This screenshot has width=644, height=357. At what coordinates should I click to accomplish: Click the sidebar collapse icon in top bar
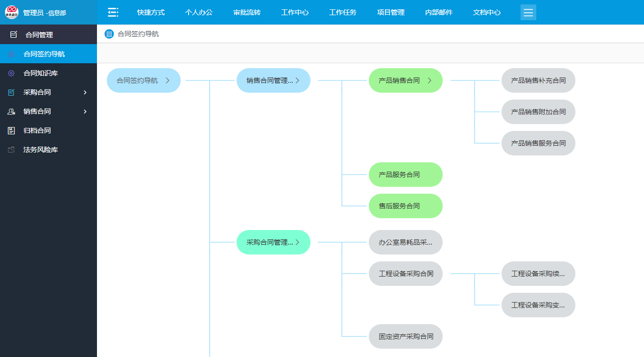113,12
